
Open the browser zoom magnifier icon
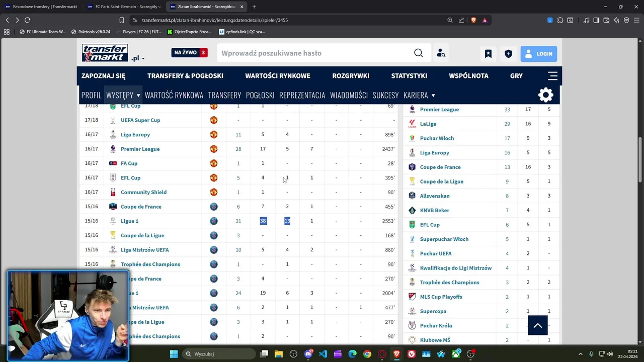(450, 20)
